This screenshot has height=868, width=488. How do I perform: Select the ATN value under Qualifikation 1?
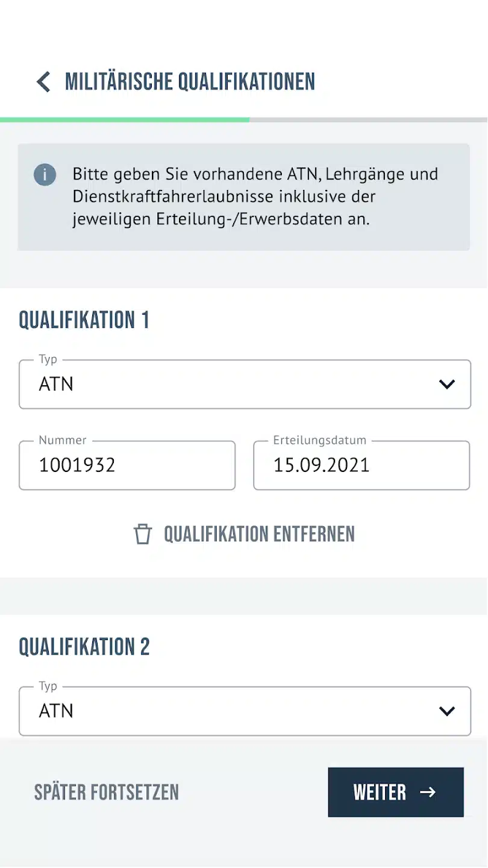(x=56, y=385)
